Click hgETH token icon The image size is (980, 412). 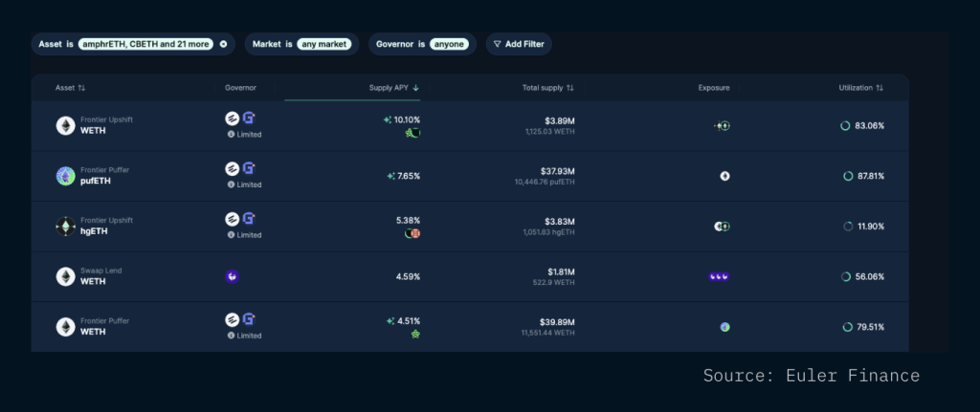click(x=66, y=227)
